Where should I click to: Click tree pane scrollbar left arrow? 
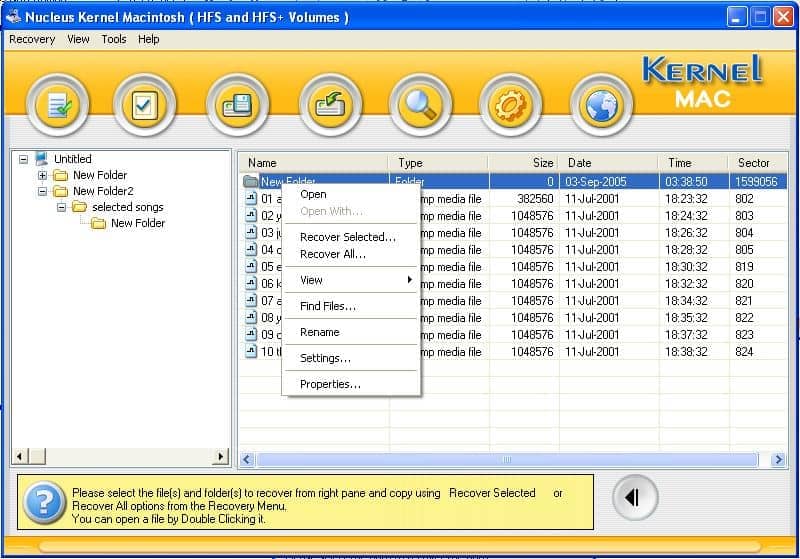(19, 456)
